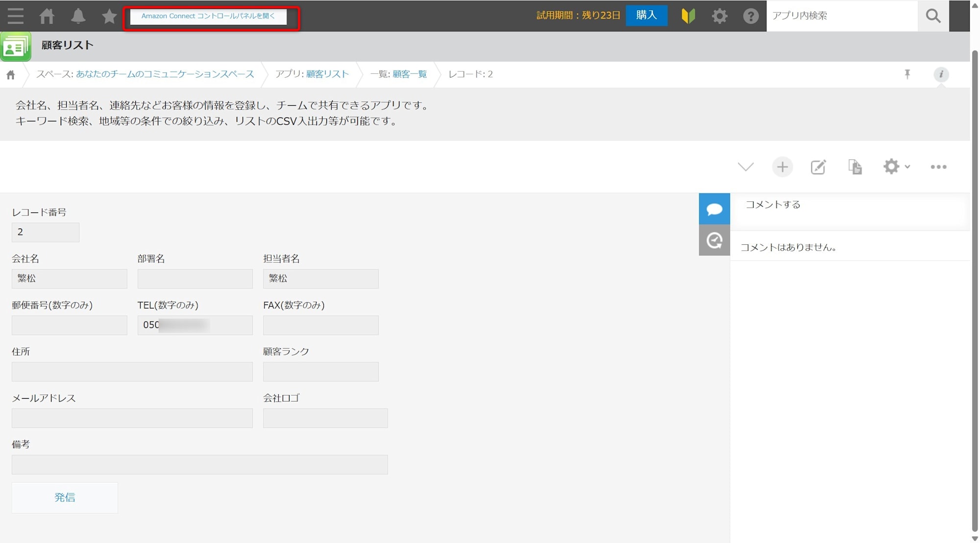Click the 試用期間 remaining days text
Screen dimensions: 980x543
[x=578, y=16]
